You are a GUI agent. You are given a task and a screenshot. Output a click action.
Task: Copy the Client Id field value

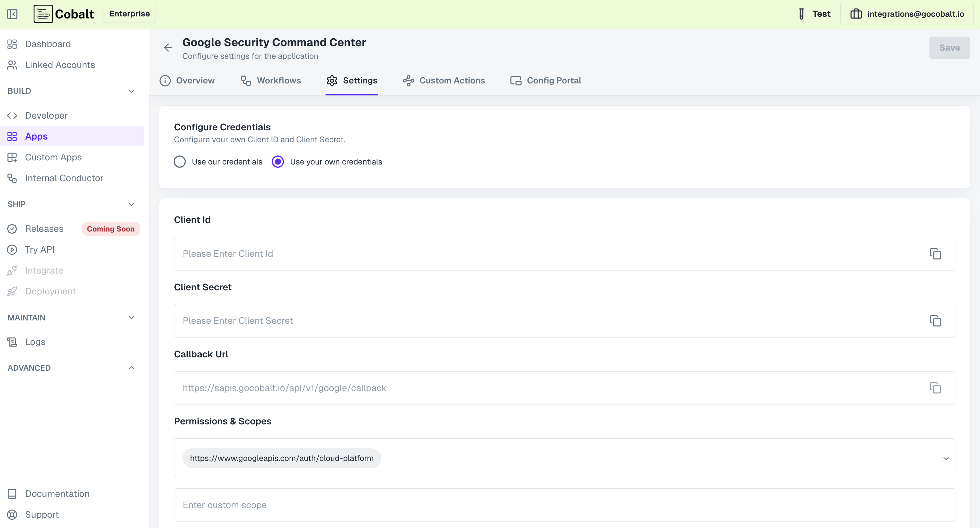coord(936,253)
